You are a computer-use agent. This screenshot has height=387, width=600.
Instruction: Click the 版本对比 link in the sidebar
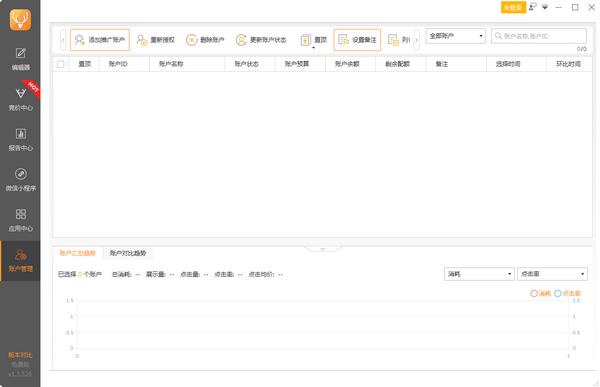click(20, 355)
